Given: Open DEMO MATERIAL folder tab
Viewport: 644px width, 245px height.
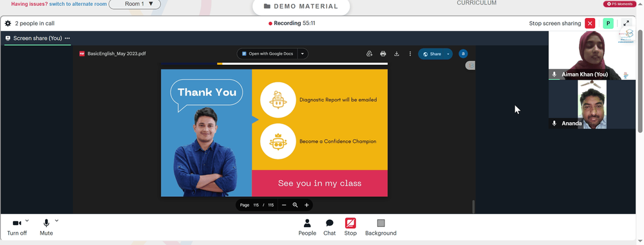Looking at the screenshot, I should [x=301, y=6].
